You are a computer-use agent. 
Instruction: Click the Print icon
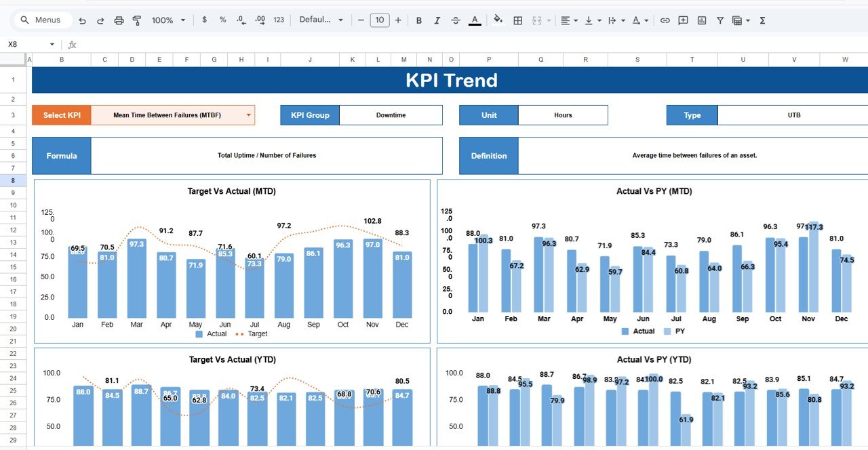coord(119,20)
